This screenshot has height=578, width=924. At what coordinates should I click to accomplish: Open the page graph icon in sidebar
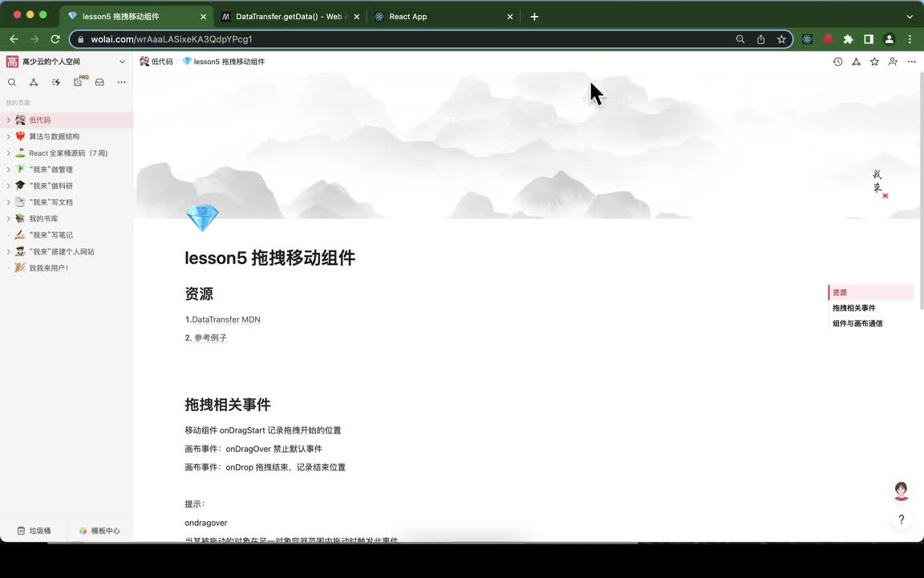[x=34, y=82]
